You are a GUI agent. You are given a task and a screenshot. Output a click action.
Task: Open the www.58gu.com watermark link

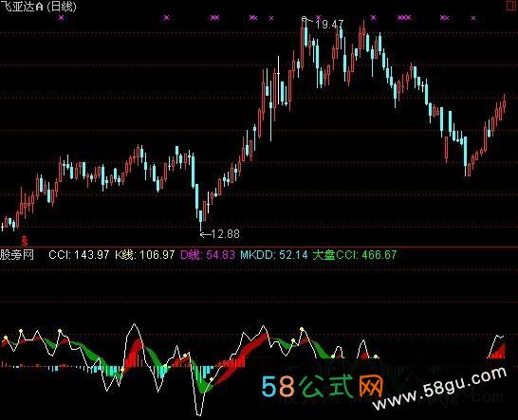coord(440,388)
